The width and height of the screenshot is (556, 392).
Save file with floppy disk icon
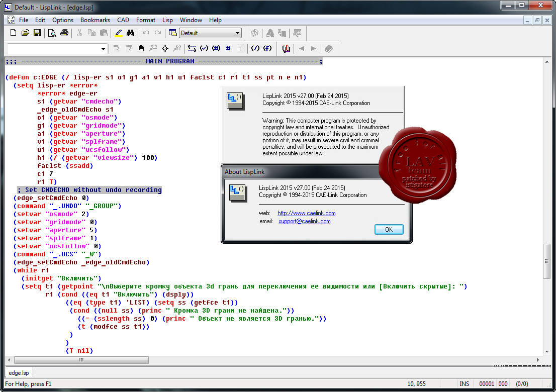[37, 33]
